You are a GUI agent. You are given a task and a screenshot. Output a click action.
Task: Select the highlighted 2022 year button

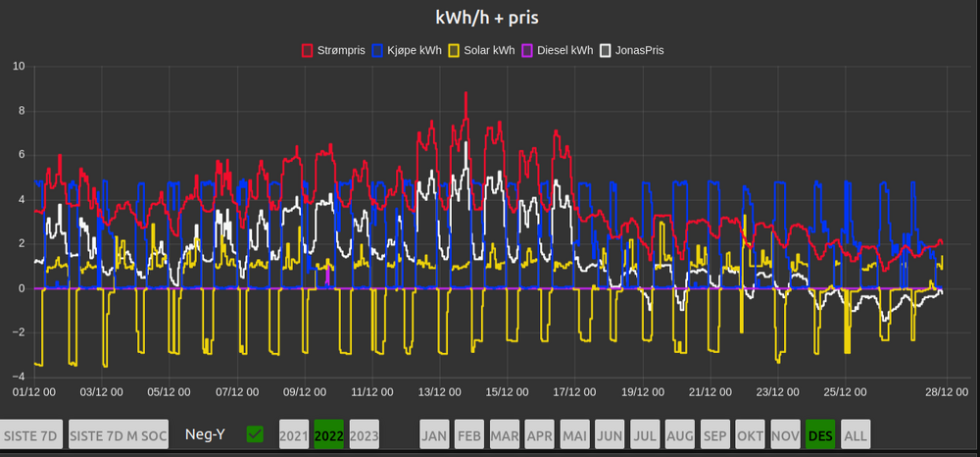tap(329, 434)
